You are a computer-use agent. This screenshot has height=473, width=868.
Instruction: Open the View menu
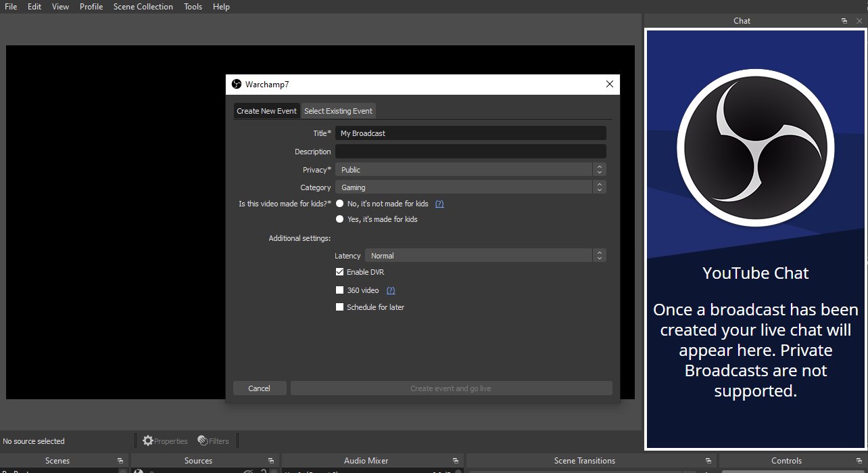(60, 7)
